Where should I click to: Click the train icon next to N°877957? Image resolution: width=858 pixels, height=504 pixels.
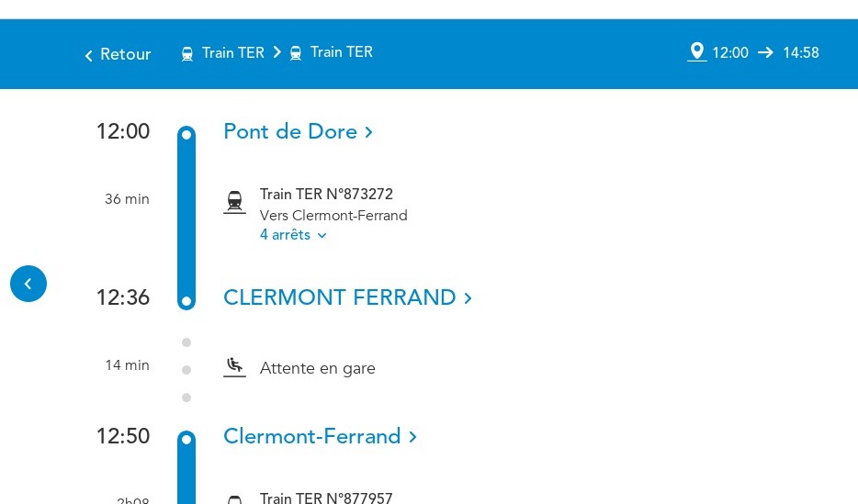(x=235, y=499)
